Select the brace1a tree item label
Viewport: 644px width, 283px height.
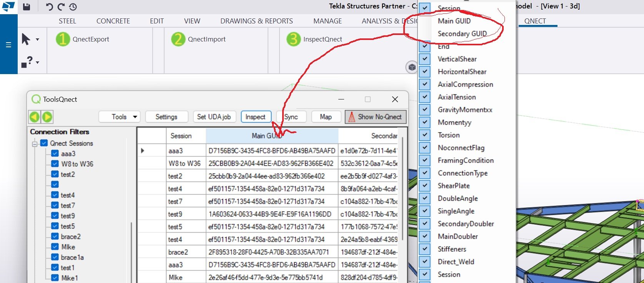tap(72, 257)
